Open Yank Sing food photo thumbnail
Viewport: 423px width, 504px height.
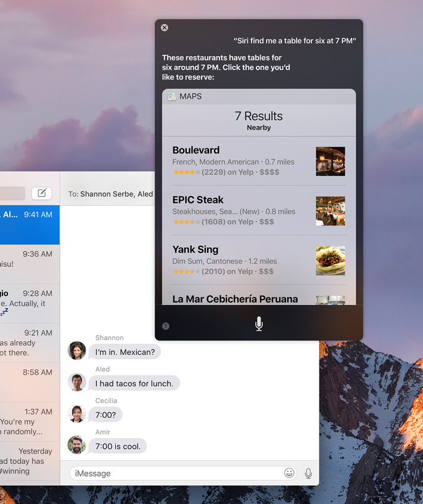pyautogui.click(x=331, y=261)
